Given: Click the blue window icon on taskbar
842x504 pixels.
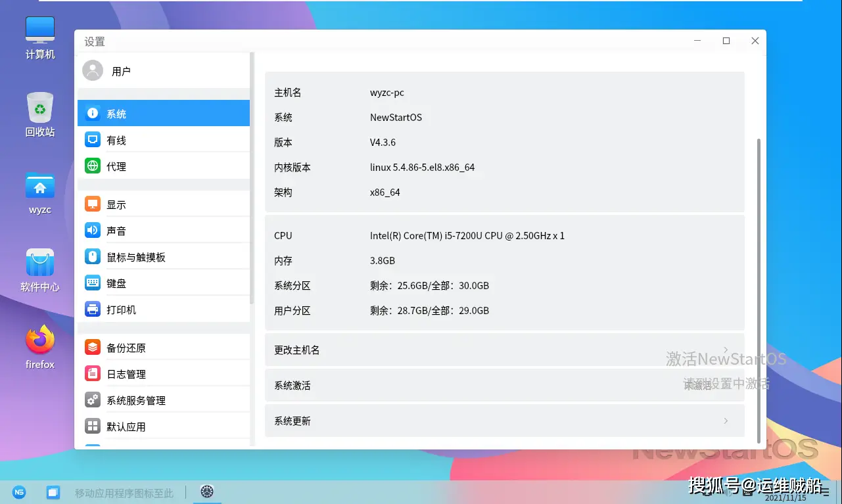Looking at the screenshot, I should pos(53,492).
